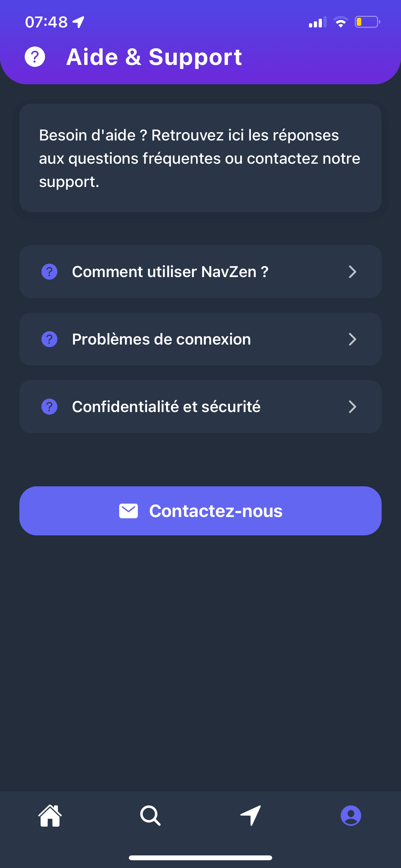Tap the Aide & Support header title
Screen dimensions: 401x868
tap(154, 57)
